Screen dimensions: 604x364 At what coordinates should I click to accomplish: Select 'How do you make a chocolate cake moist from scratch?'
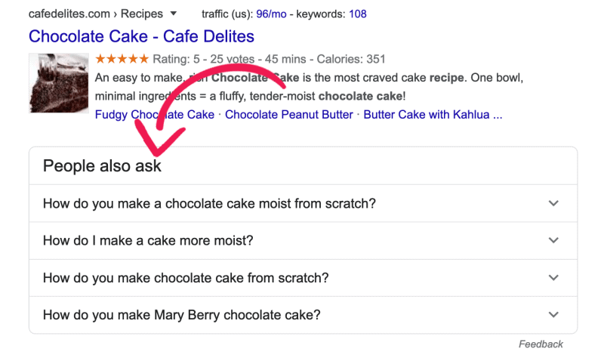point(209,203)
